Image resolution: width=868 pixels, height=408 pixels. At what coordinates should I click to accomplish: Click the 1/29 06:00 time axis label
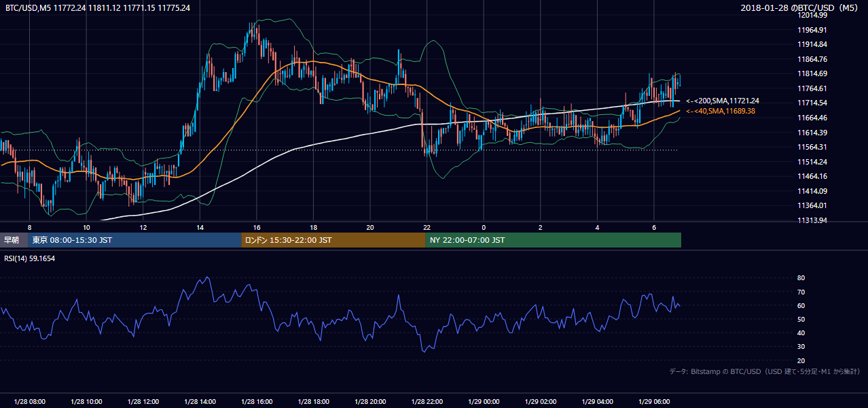[x=654, y=402]
